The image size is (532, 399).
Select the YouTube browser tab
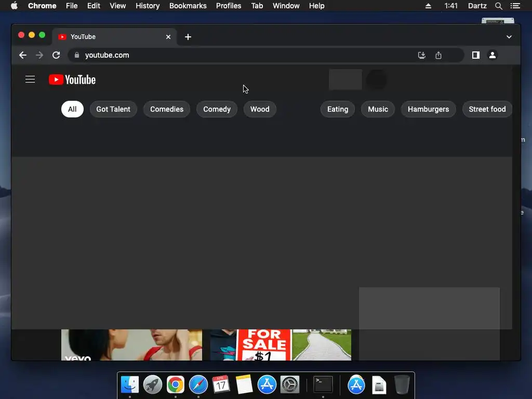114,37
